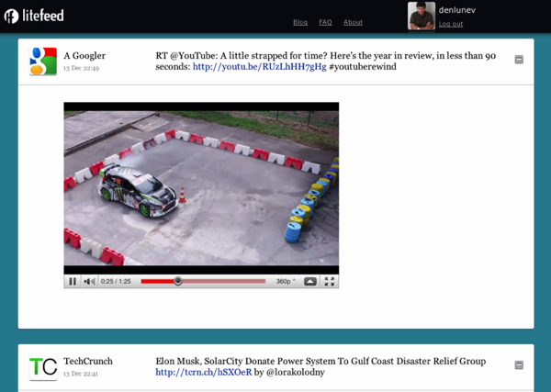Image resolution: width=551 pixels, height=392 pixels.
Task: Click the video progress scrubber handle
Action: click(178, 282)
